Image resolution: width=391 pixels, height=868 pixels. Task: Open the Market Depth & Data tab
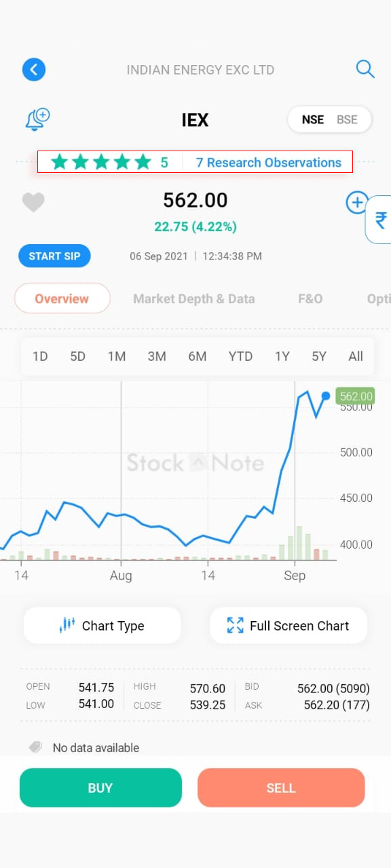194,298
